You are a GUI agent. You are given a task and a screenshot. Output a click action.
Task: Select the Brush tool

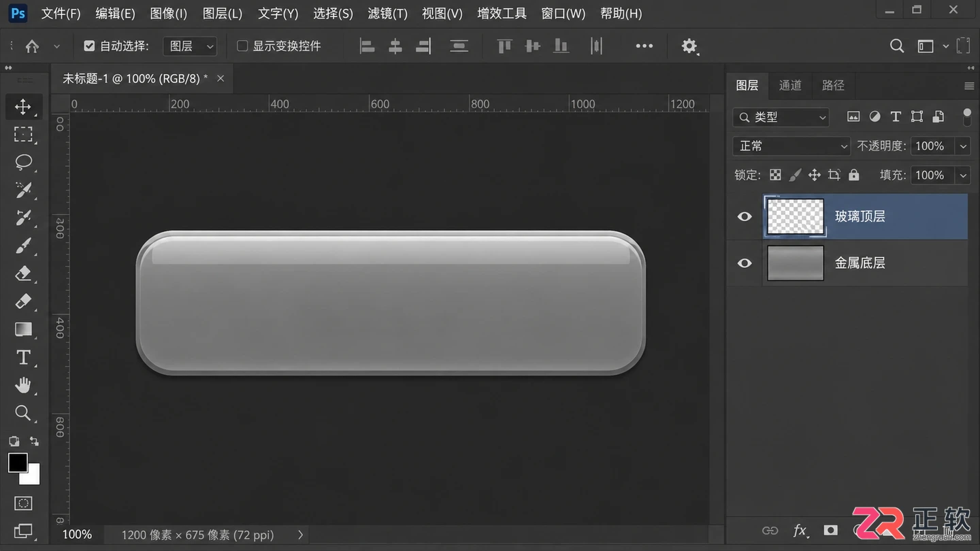point(23,246)
